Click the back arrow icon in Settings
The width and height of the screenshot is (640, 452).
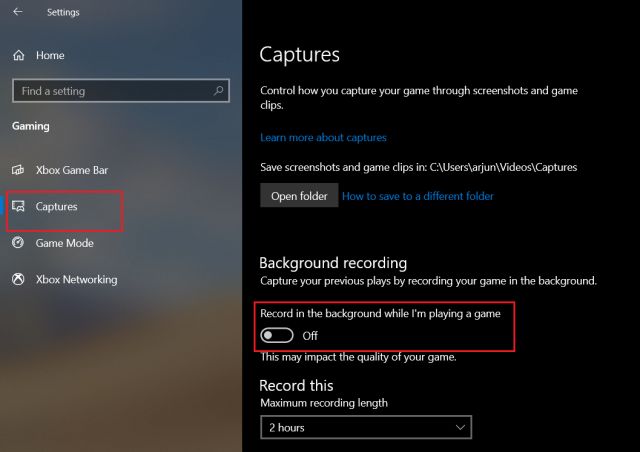pos(18,12)
